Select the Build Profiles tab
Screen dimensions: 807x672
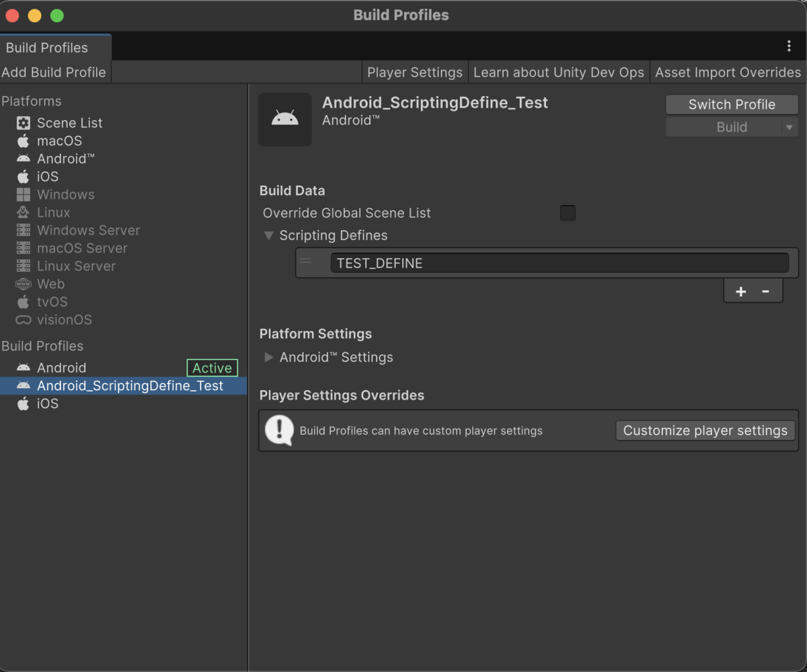55,47
